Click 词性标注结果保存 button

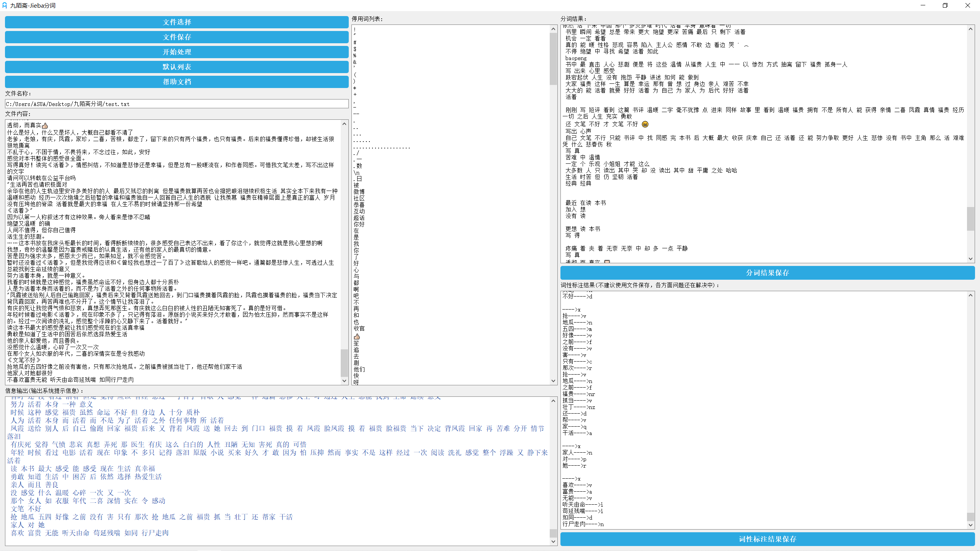click(767, 539)
